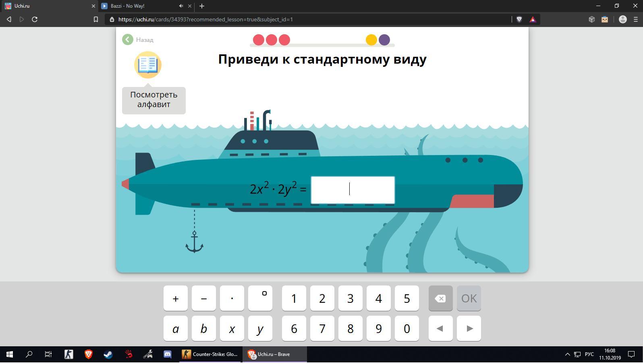
Task: Open Discord from the taskbar
Action: 168,354
